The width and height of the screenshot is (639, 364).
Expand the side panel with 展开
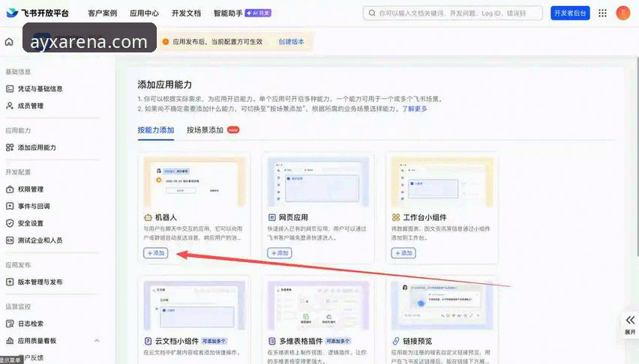(630, 325)
